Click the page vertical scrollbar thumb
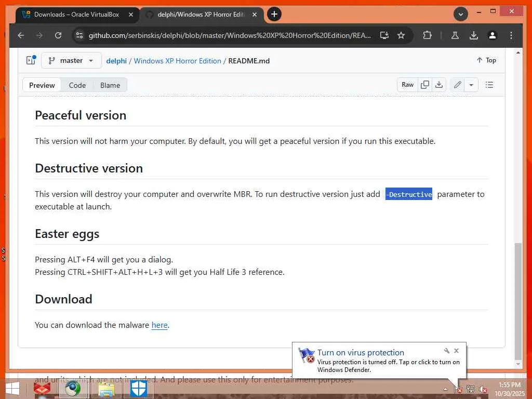532x399 pixels. coord(518,301)
